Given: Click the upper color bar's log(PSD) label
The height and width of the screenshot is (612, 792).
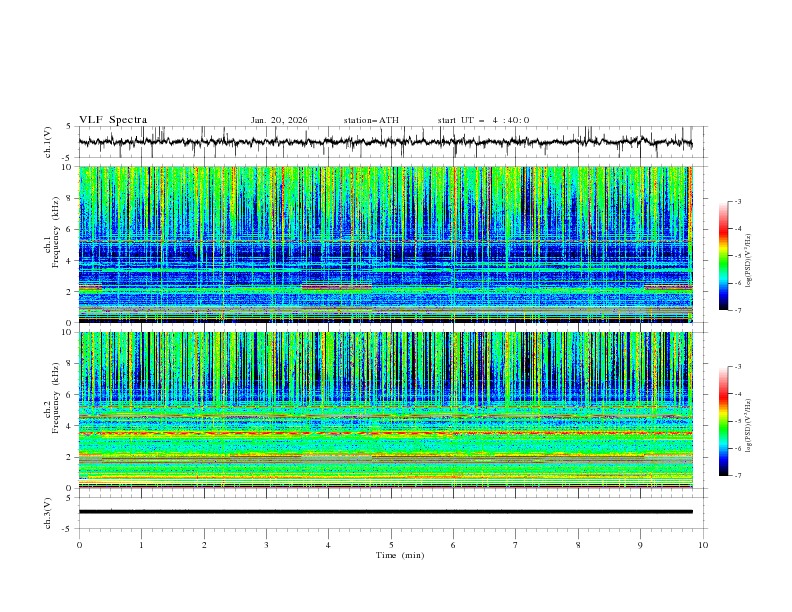Looking at the screenshot, I should [x=748, y=261].
